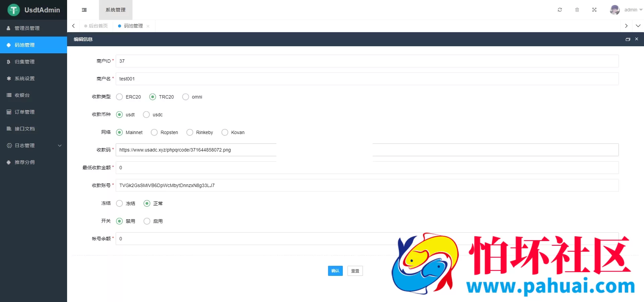The height and width of the screenshot is (302, 644).
Task: Select 冻结 freeze radio button
Action: point(119,203)
